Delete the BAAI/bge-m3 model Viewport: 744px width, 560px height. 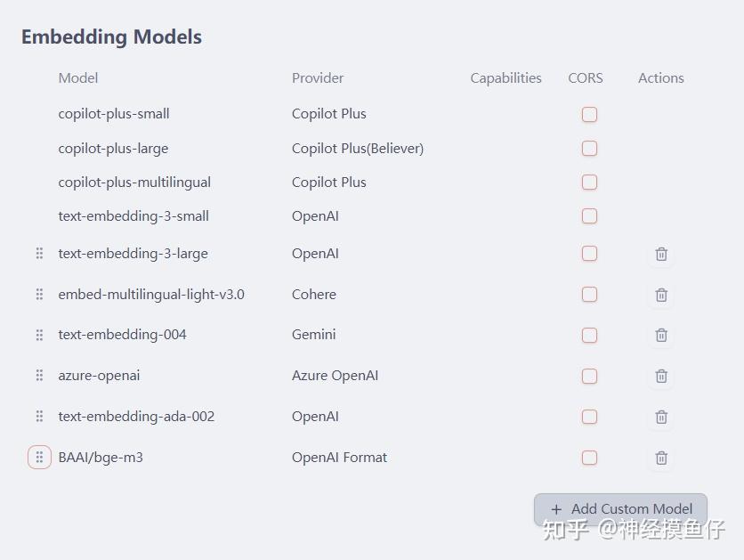tap(661, 458)
